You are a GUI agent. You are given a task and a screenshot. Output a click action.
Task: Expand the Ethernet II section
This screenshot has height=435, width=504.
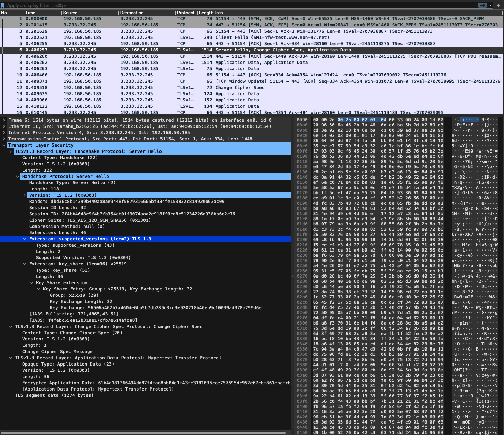point(4,126)
